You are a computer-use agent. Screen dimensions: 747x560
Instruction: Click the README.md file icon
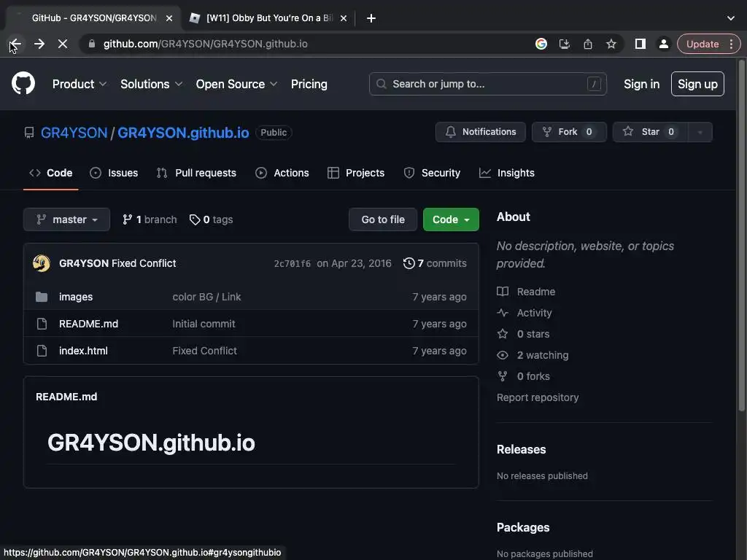pos(42,324)
